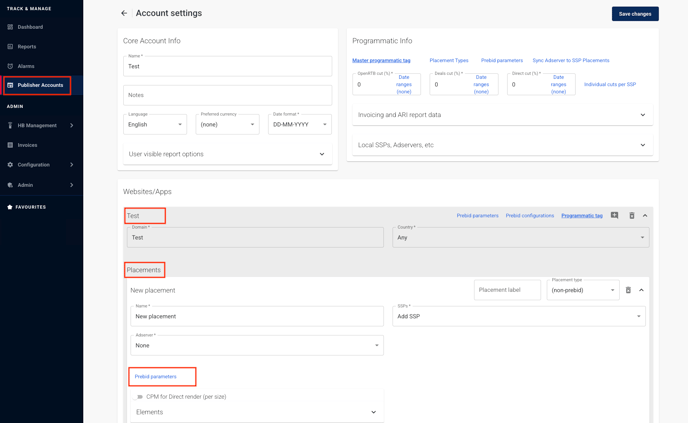Image resolution: width=688 pixels, height=423 pixels.
Task: Click the Notes input field
Action: [x=227, y=95]
